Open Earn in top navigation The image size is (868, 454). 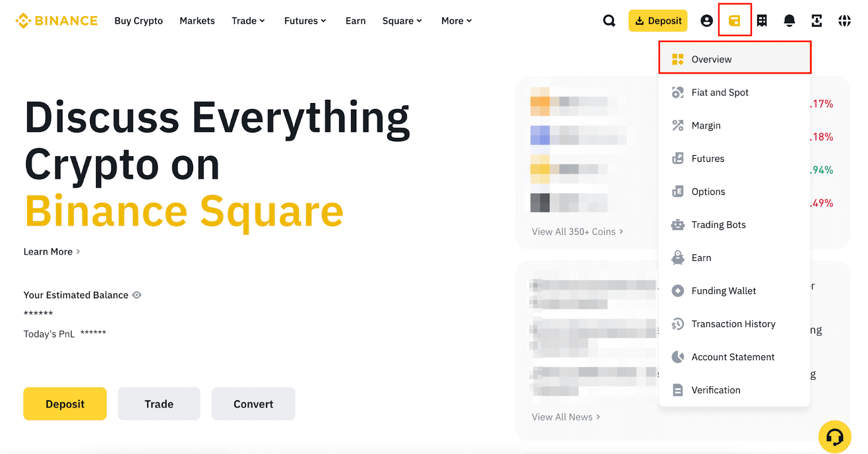(x=355, y=21)
